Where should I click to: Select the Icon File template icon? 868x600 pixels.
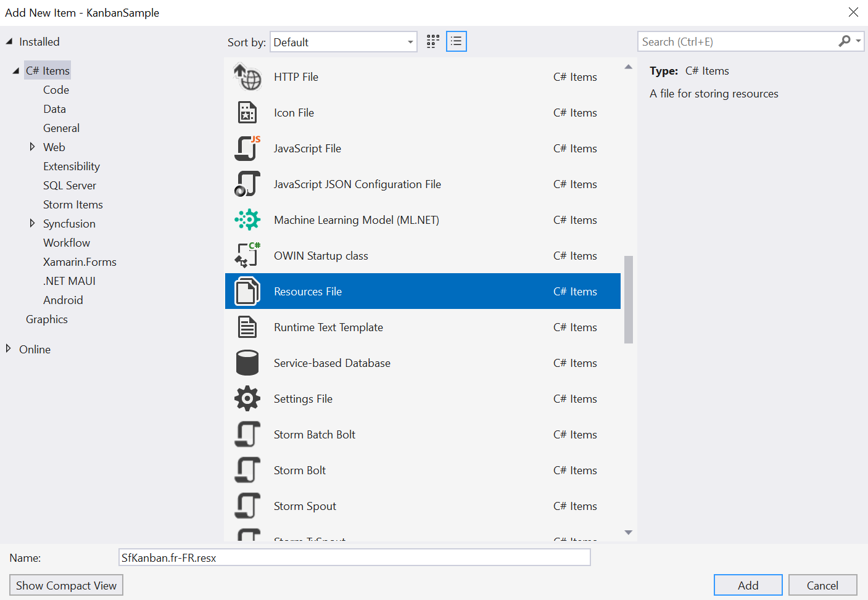(247, 113)
